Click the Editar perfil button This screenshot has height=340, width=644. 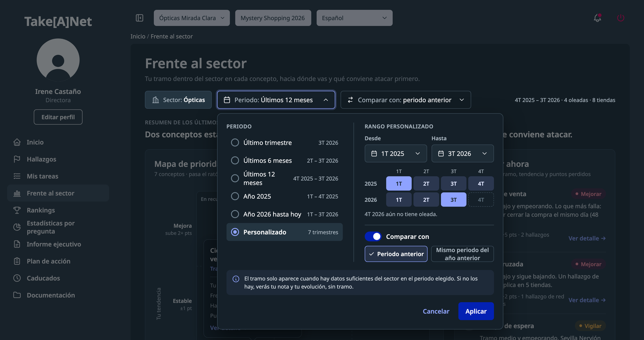58,117
